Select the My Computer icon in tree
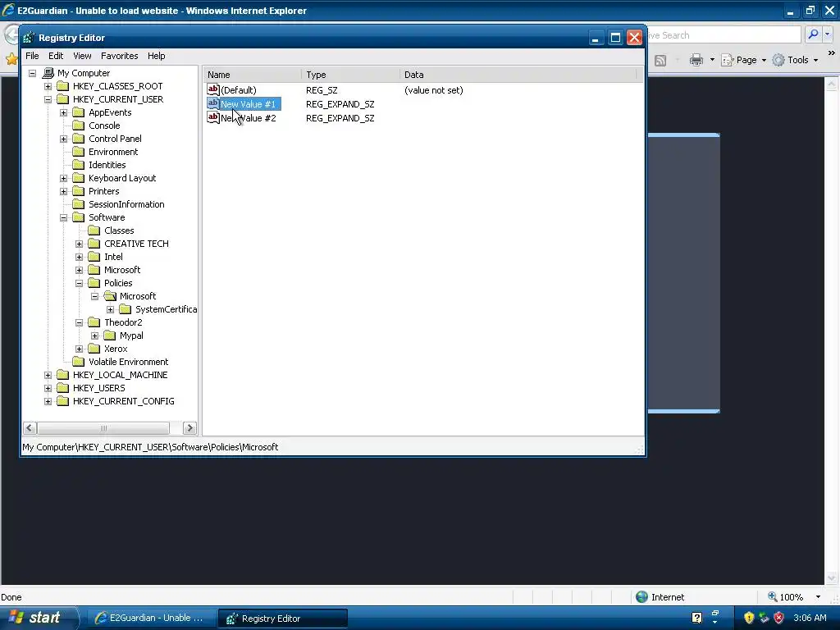This screenshot has height=630, width=840. [48, 73]
